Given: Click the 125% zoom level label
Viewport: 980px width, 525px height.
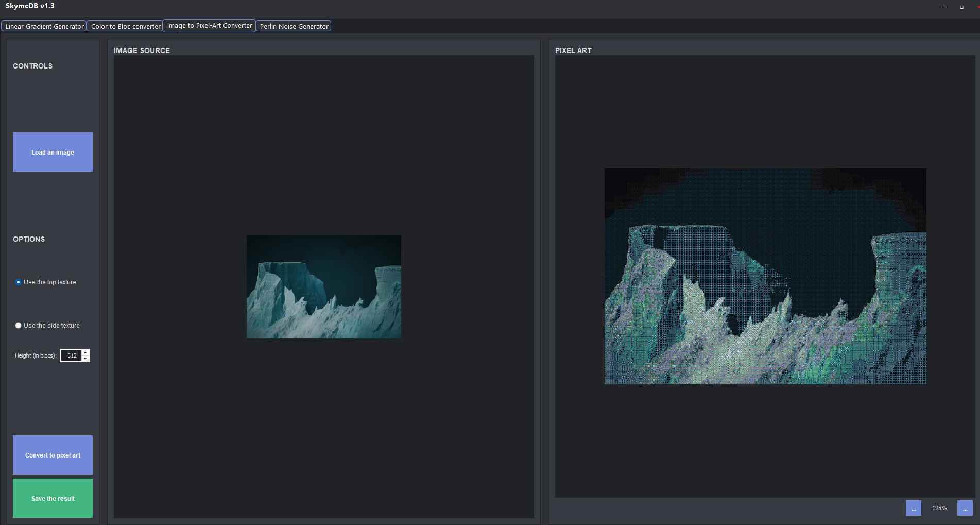Looking at the screenshot, I should 939,508.
